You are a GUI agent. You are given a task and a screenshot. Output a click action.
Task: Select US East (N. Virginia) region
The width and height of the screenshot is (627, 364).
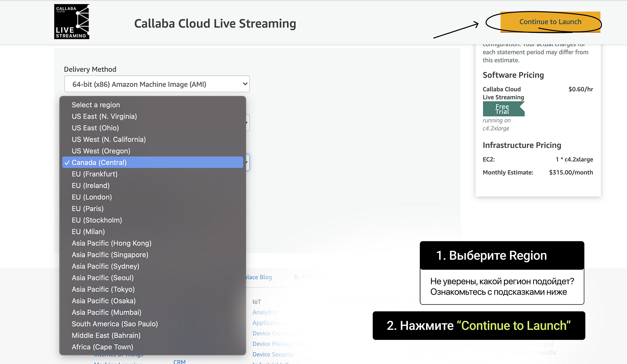tap(153, 117)
